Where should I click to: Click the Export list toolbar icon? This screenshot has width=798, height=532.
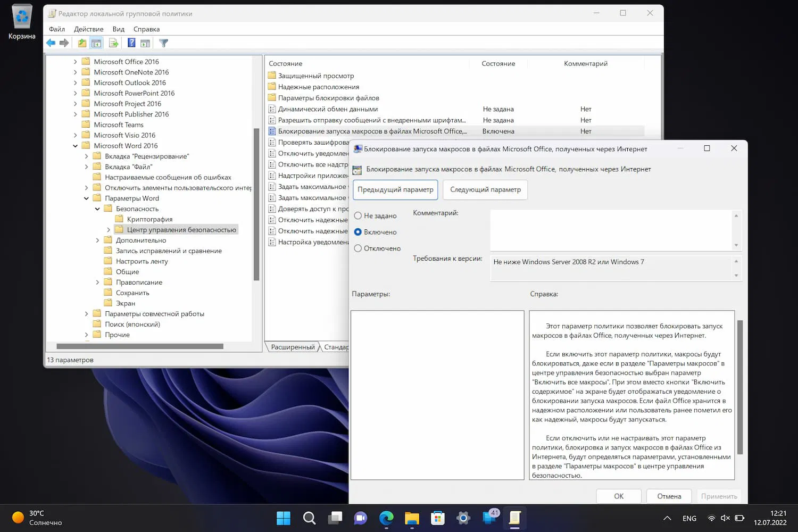(x=113, y=43)
